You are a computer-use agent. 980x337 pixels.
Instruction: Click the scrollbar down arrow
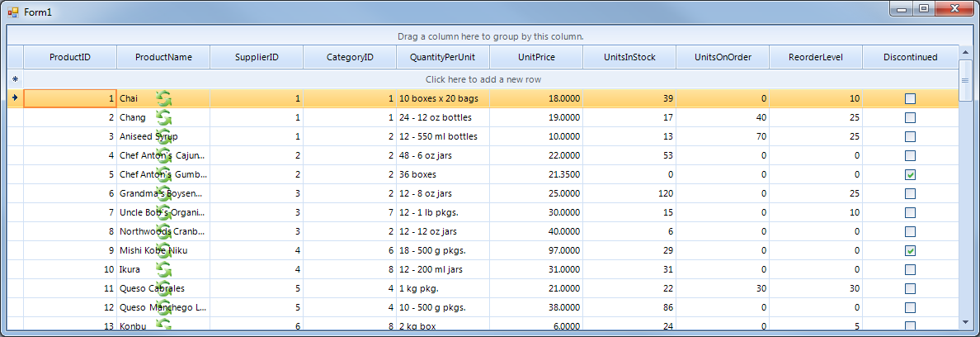pyautogui.click(x=965, y=320)
